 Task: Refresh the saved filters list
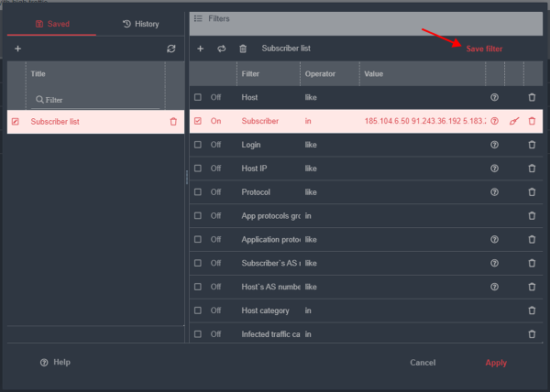coord(170,49)
